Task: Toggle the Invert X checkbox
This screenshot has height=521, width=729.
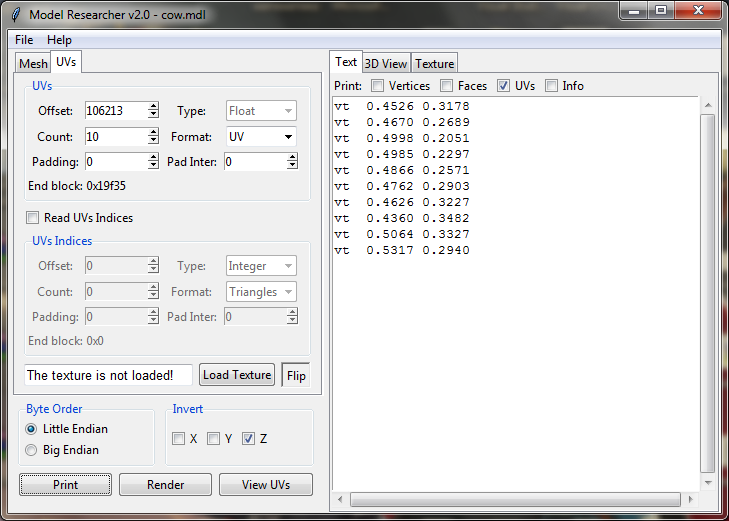Action: 178,438
